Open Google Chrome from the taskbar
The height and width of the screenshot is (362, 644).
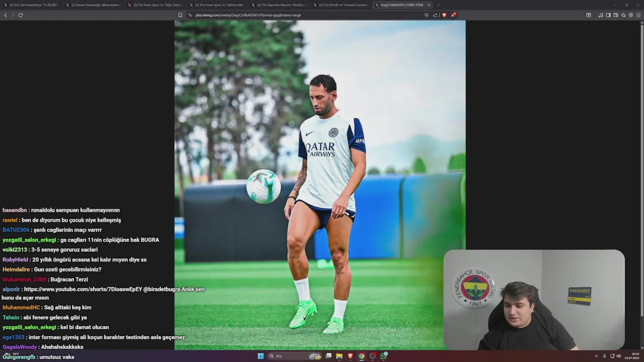[x=361, y=356]
